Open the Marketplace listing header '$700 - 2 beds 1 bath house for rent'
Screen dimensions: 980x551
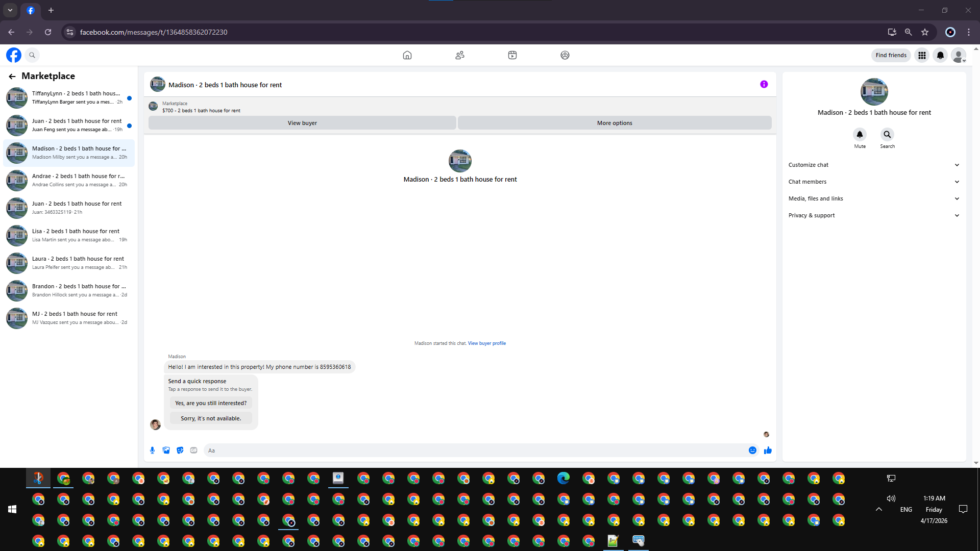pos(201,111)
